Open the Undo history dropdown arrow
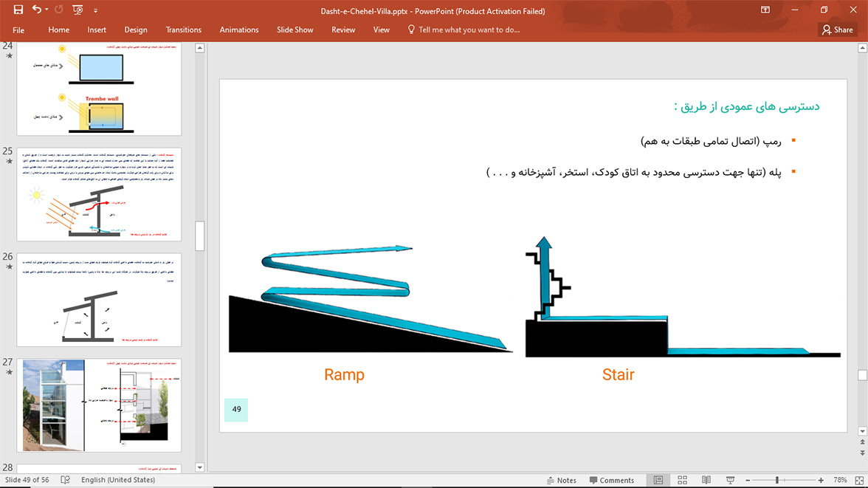 click(x=46, y=10)
